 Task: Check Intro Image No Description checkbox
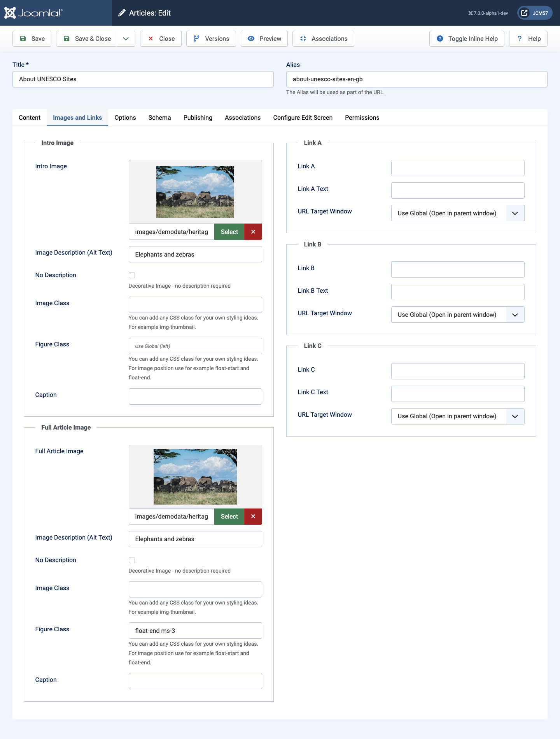(x=132, y=275)
